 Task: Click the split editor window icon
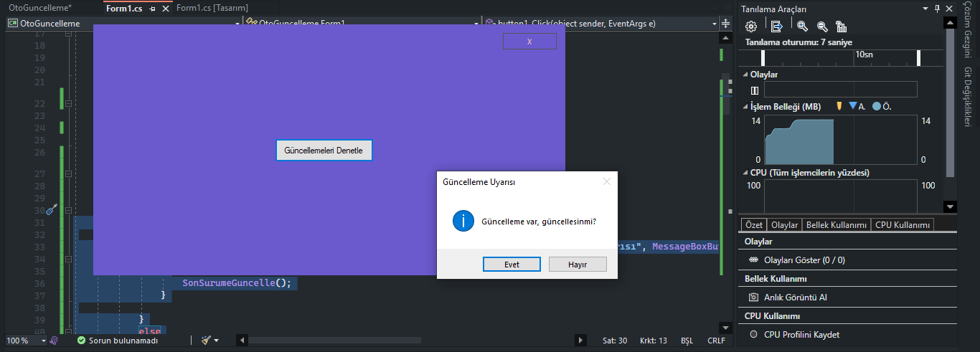725,24
